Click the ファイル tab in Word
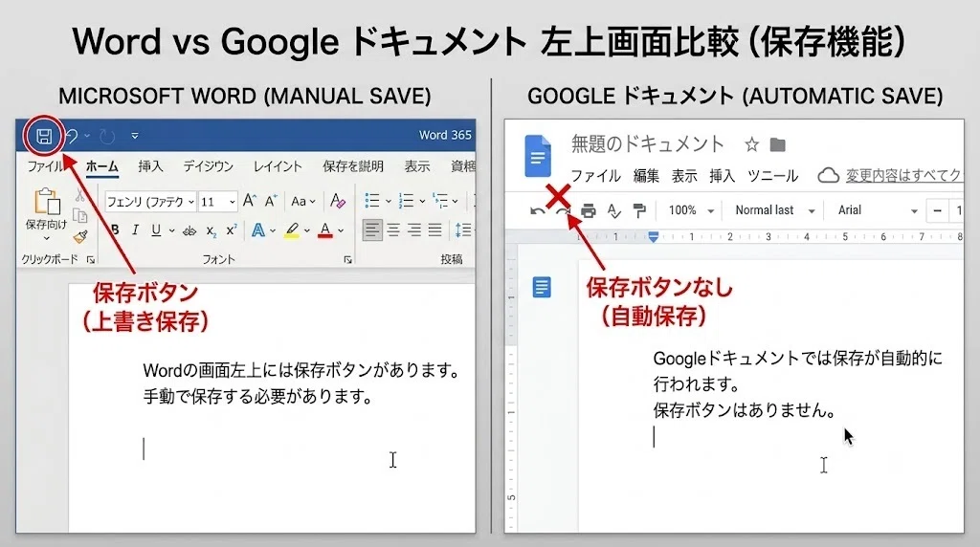This screenshot has height=547, width=980. point(45,166)
